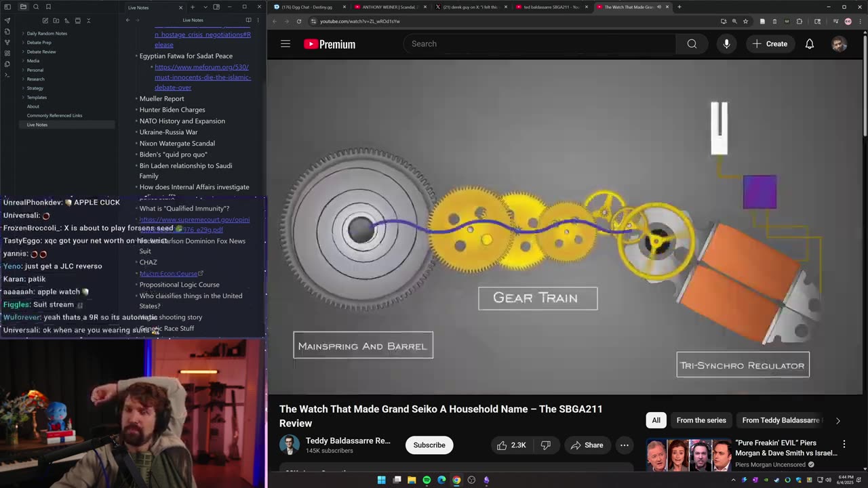Navigate back in the Obsidian note
This screenshot has height=488, width=868.
pos(127,20)
